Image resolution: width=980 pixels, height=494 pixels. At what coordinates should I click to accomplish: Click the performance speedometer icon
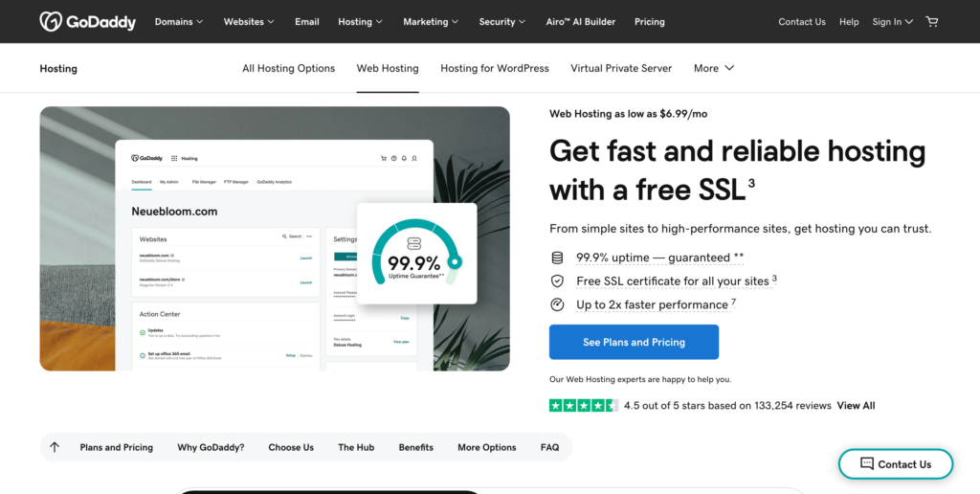click(x=557, y=304)
